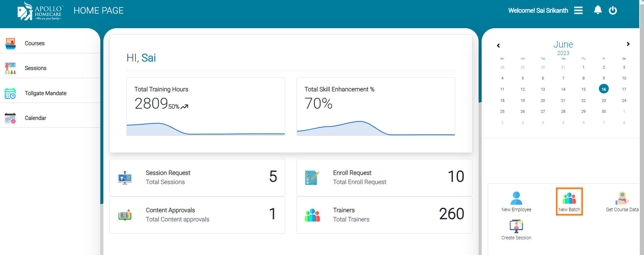Viewport: 644px width, 255px height.
Task: Open the Enroll Request card
Action: (384, 178)
